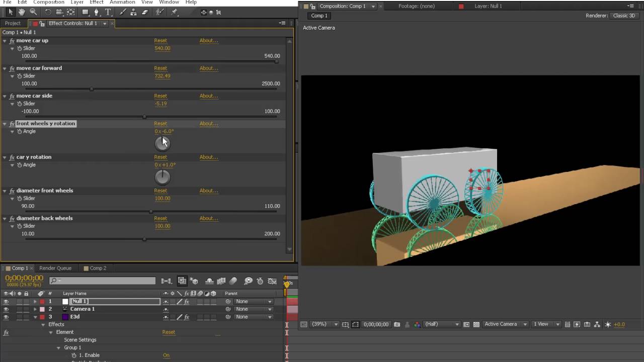Toggle fx switch for move car forward

point(12,68)
